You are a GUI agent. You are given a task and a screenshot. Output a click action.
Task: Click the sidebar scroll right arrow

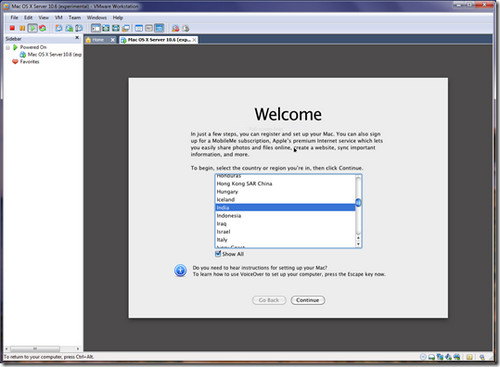coord(78,349)
